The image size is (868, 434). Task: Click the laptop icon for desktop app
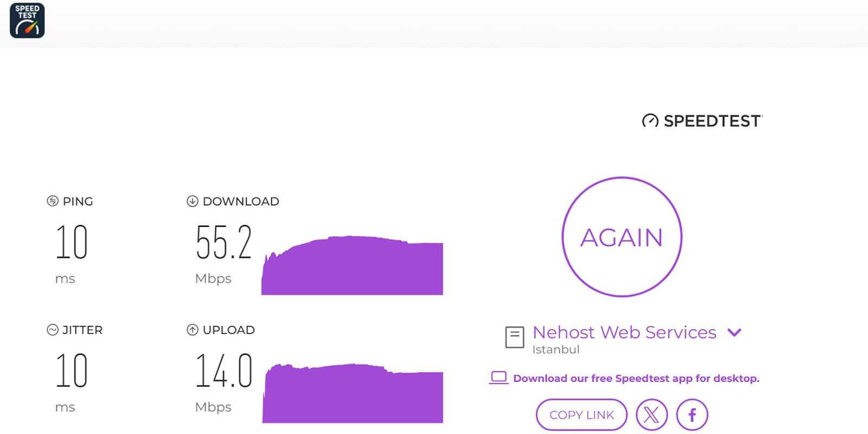tap(499, 378)
